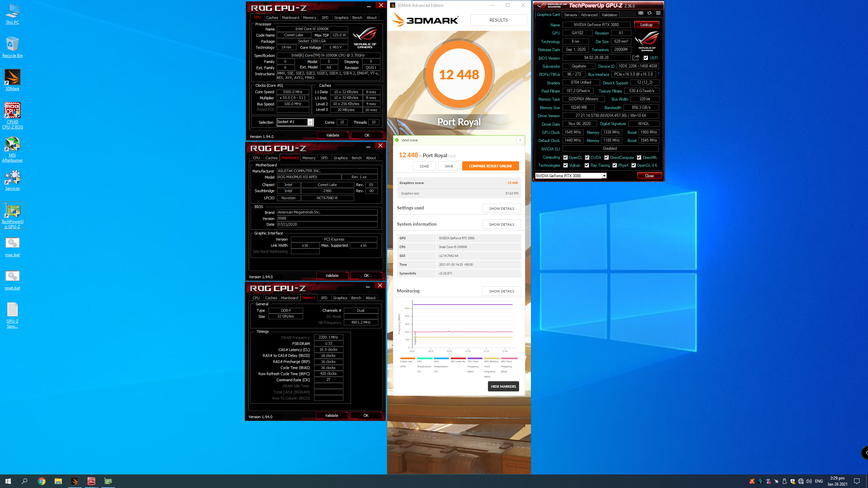Show details for Monitoring

[501, 291]
